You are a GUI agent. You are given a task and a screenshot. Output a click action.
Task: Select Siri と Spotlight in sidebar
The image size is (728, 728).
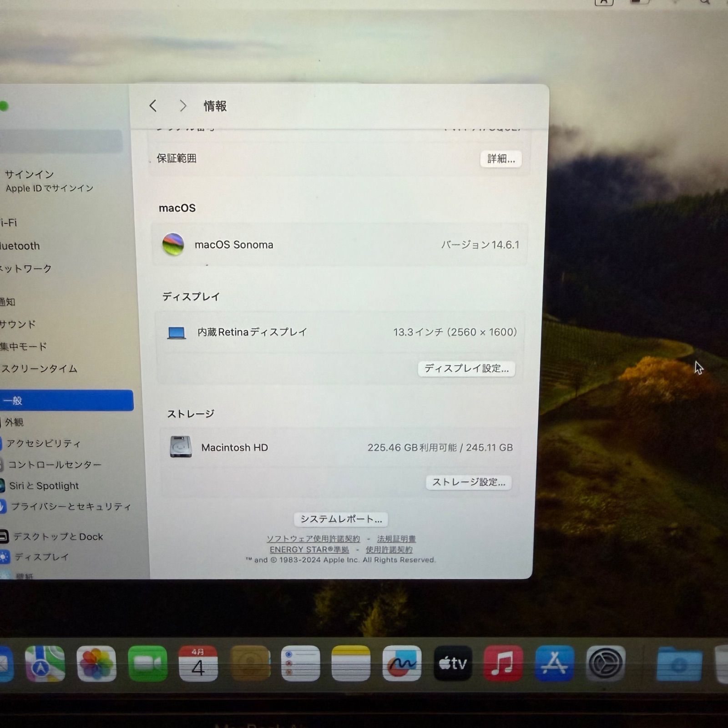44,485
